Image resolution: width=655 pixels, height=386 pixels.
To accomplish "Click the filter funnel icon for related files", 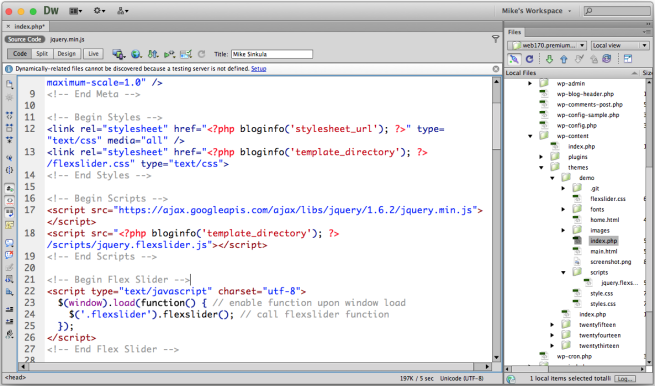I will click(495, 39).
